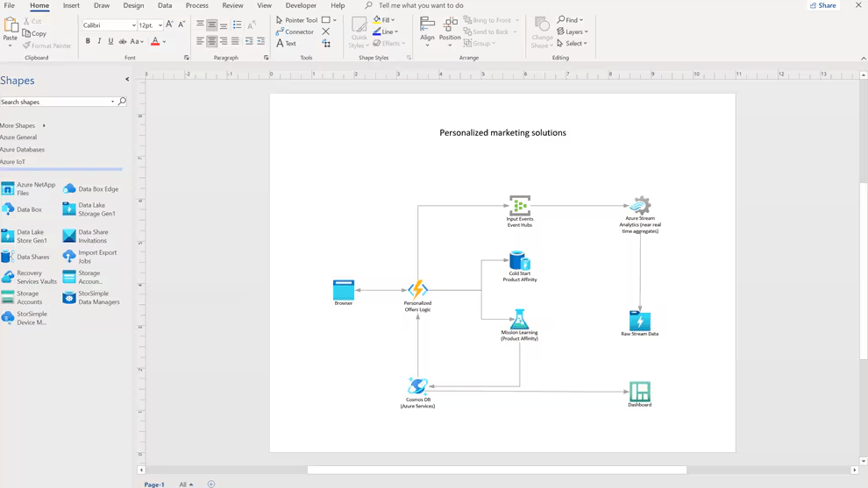Collapse the Shapes pane arrow
Screen dimensions: 868x488
[127, 79]
